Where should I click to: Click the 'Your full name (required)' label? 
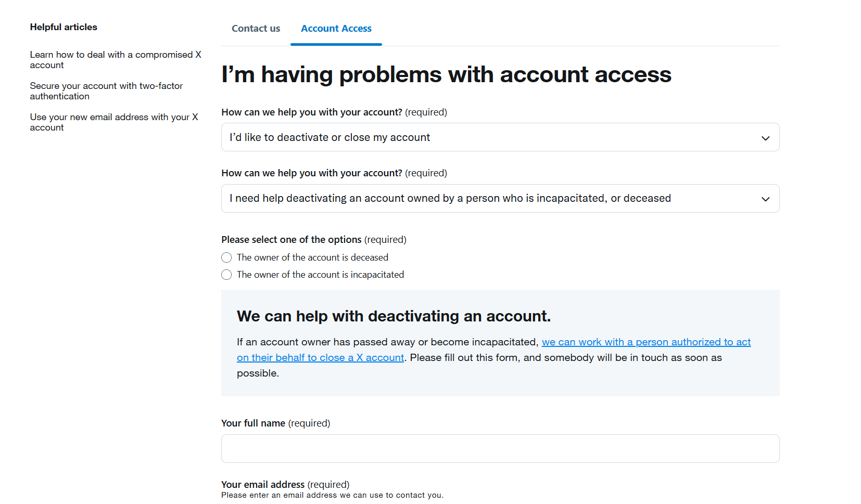(x=275, y=423)
